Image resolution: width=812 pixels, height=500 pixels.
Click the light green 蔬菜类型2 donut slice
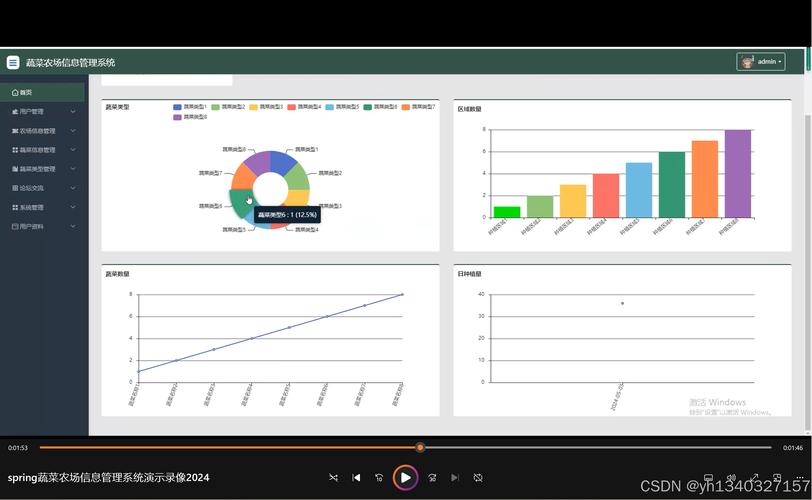[x=297, y=178]
